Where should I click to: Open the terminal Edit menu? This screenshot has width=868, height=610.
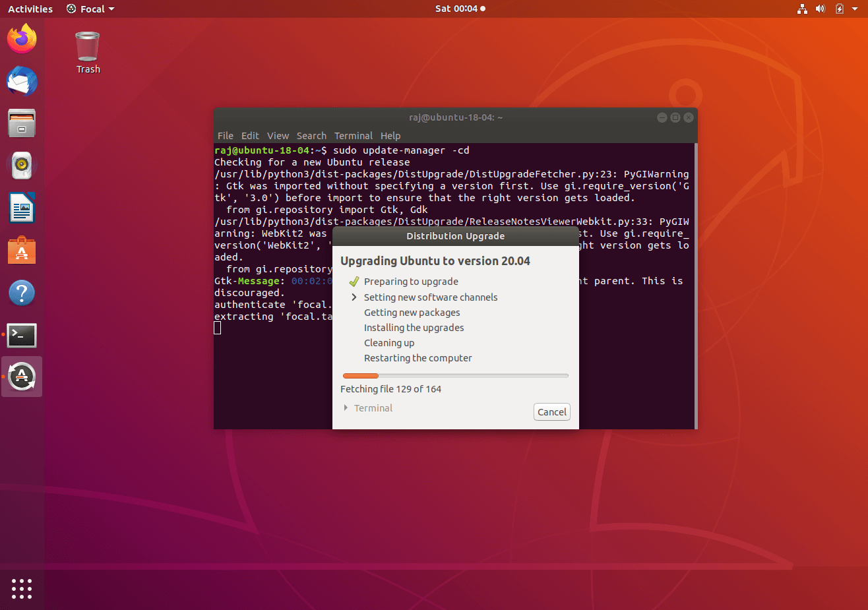pos(250,135)
